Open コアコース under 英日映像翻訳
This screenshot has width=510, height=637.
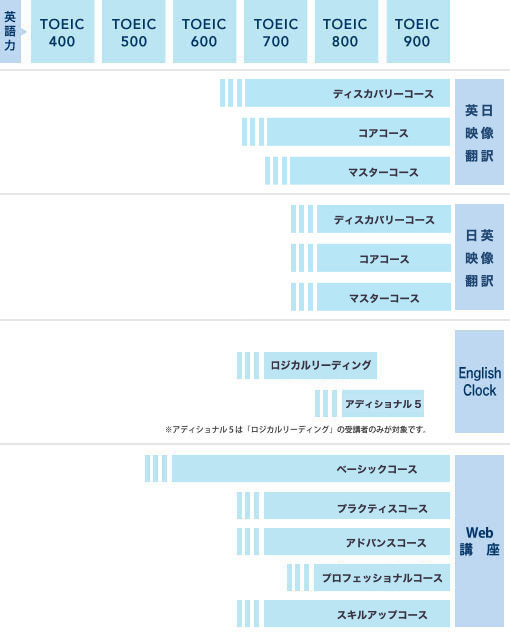point(358,132)
